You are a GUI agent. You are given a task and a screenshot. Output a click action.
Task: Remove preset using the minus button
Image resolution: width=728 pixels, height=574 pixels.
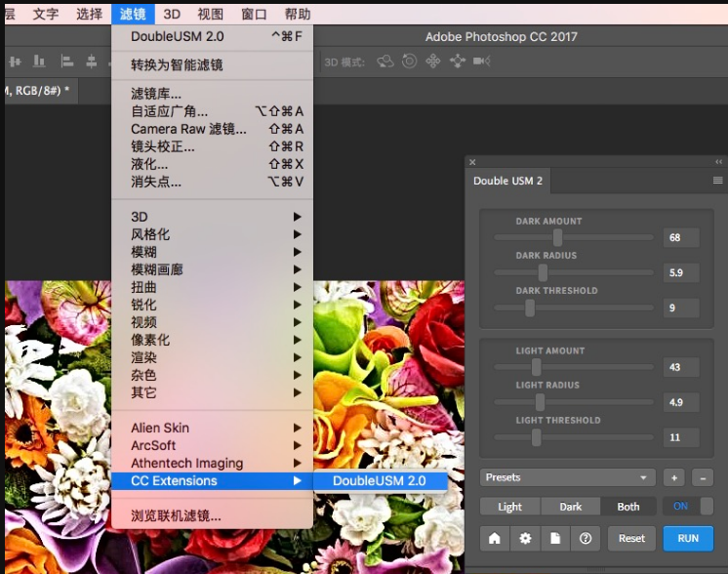point(703,477)
